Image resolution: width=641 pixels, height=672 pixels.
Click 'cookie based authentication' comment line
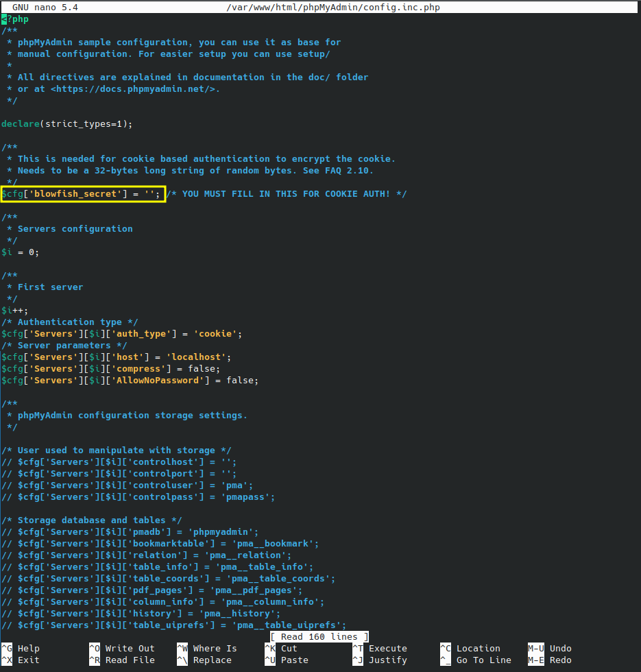click(202, 159)
